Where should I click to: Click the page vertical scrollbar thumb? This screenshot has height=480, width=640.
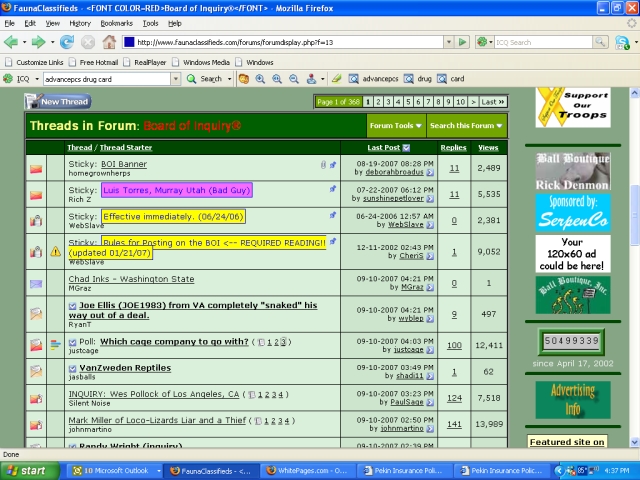coord(635,215)
